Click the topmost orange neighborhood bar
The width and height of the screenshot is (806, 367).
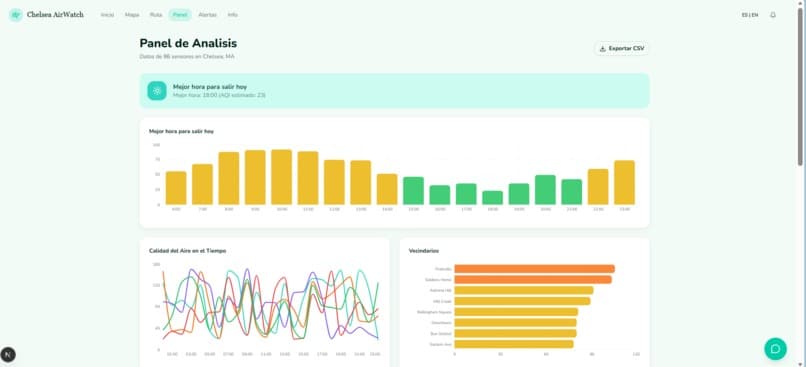(x=535, y=269)
